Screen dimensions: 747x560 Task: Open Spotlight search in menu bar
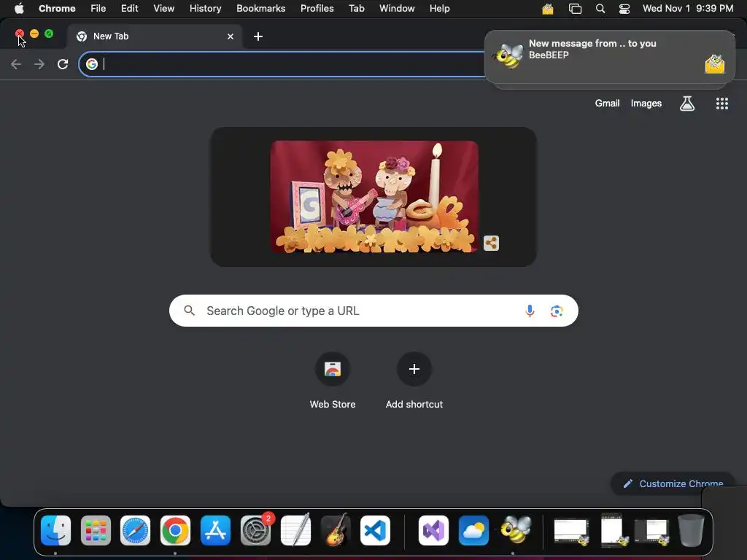click(600, 9)
